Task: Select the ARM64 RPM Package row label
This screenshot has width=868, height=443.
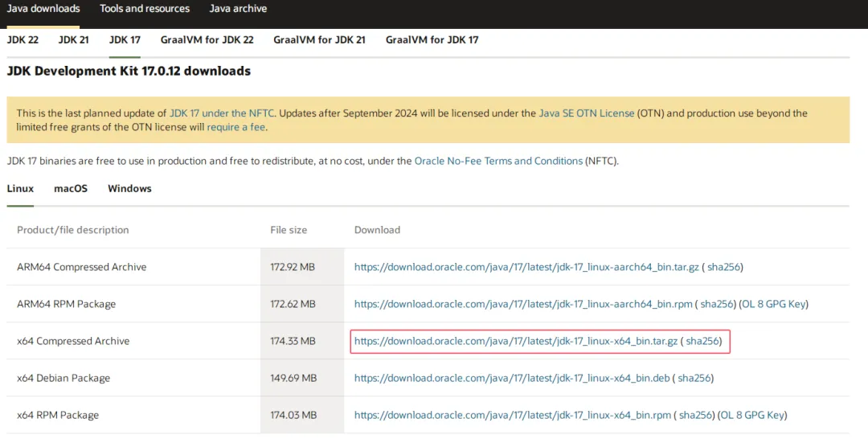Action: pyautogui.click(x=67, y=304)
